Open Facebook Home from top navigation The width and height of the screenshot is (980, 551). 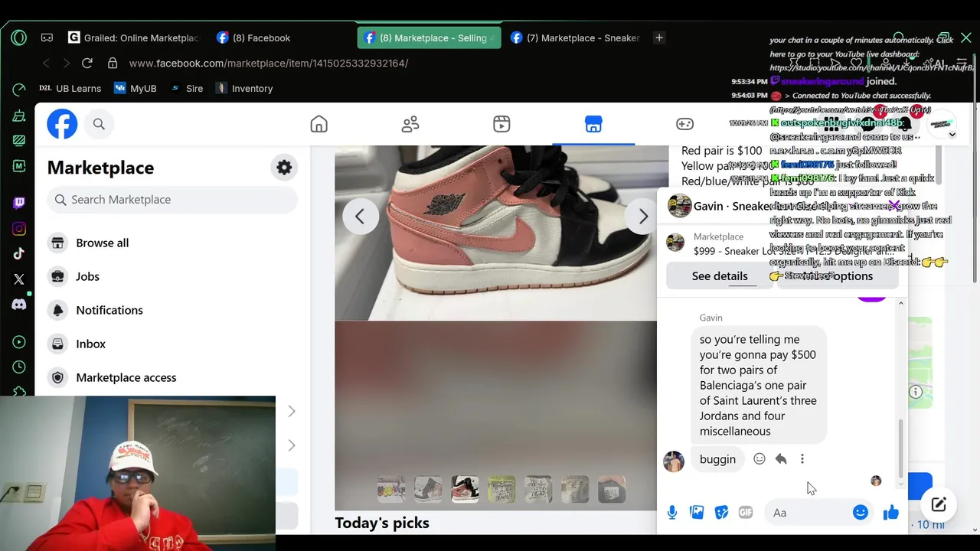tap(318, 124)
